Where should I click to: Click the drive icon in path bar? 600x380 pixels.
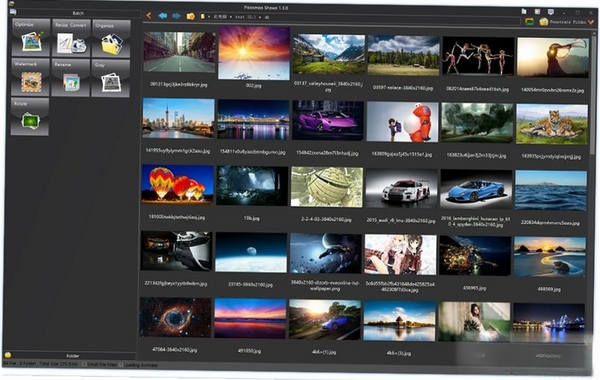tap(203, 16)
